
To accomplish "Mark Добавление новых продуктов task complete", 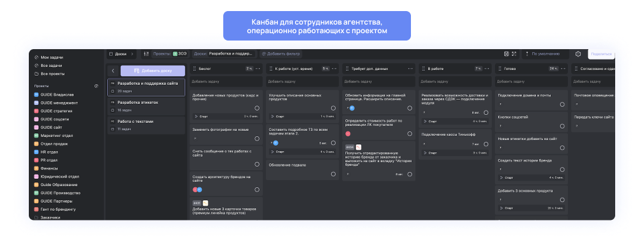I will coord(257,108).
